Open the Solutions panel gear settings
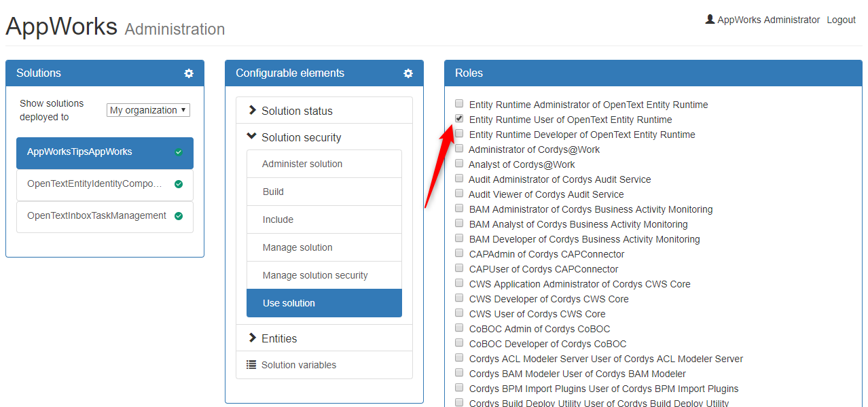This screenshot has width=868, height=407. [189, 73]
